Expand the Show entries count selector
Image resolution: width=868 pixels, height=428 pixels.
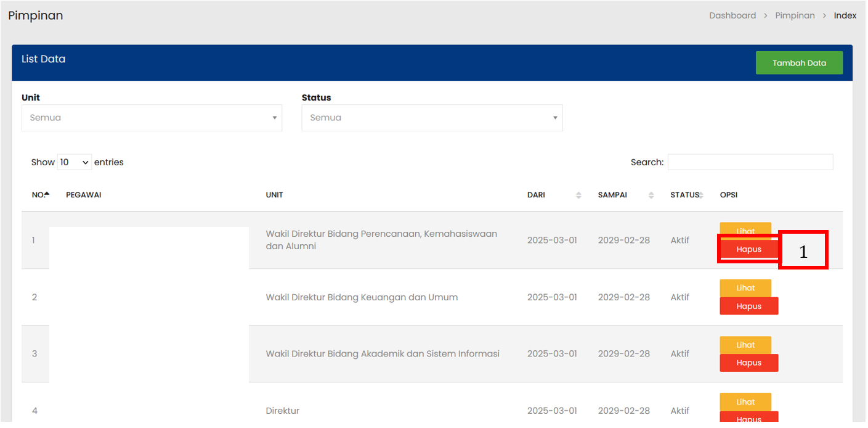[x=74, y=162]
